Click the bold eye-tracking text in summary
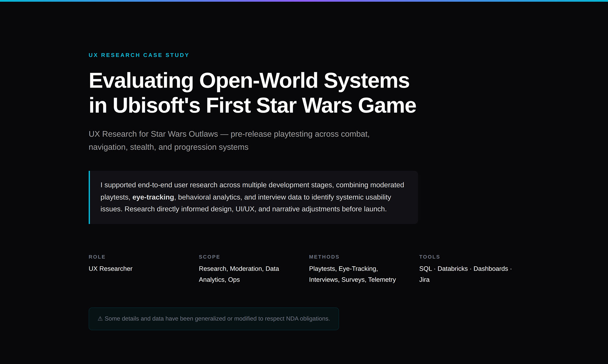The height and width of the screenshot is (364, 608). [153, 197]
